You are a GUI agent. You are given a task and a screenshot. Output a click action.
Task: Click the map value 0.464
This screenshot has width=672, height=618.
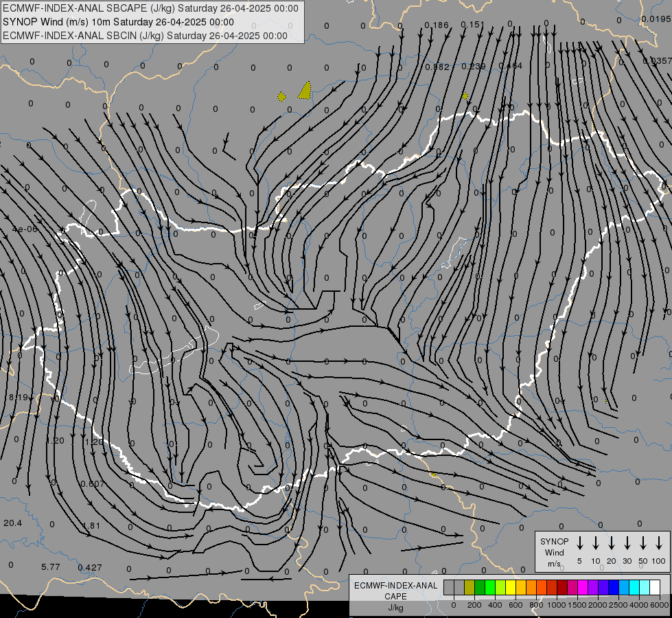511,66
